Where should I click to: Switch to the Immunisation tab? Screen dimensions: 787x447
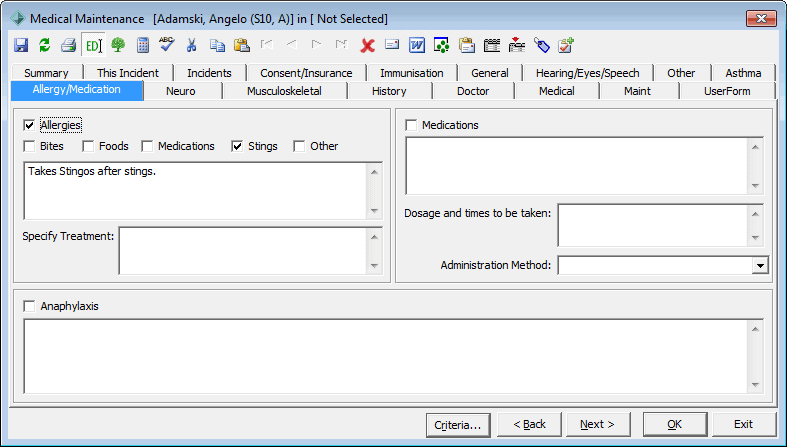(412, 73)
